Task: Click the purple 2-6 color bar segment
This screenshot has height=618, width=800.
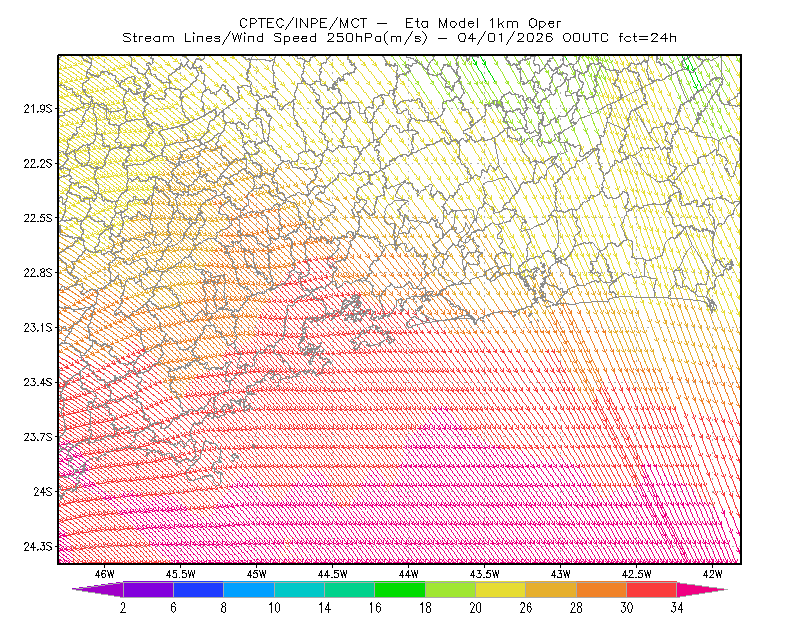Action: [148, 589]
